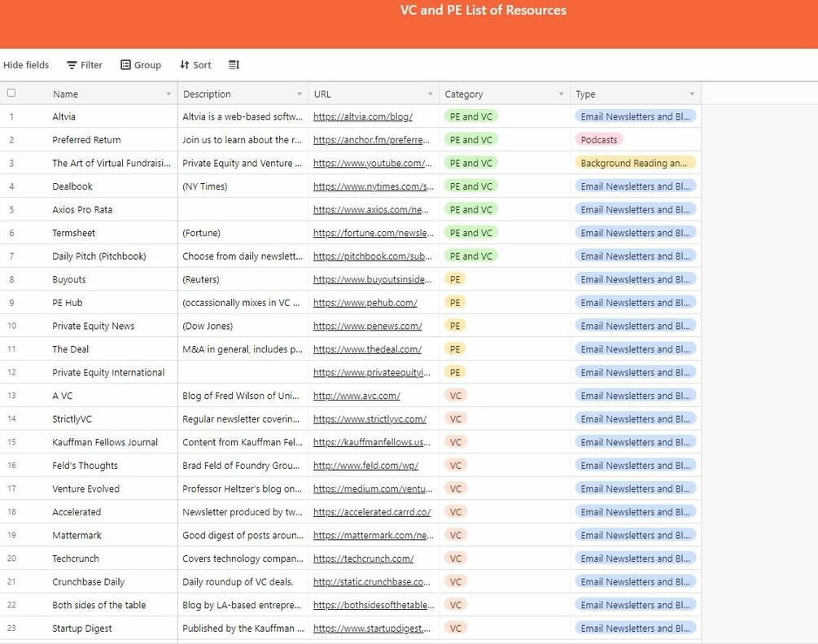Open the thedeal.com link
Screen dimensions: 818x644
pos(367,349)
